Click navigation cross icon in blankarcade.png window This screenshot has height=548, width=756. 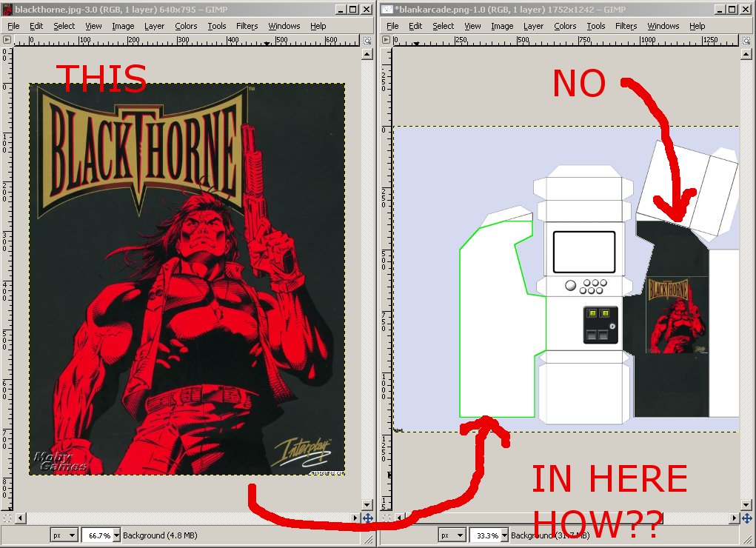tap(747, 518)
